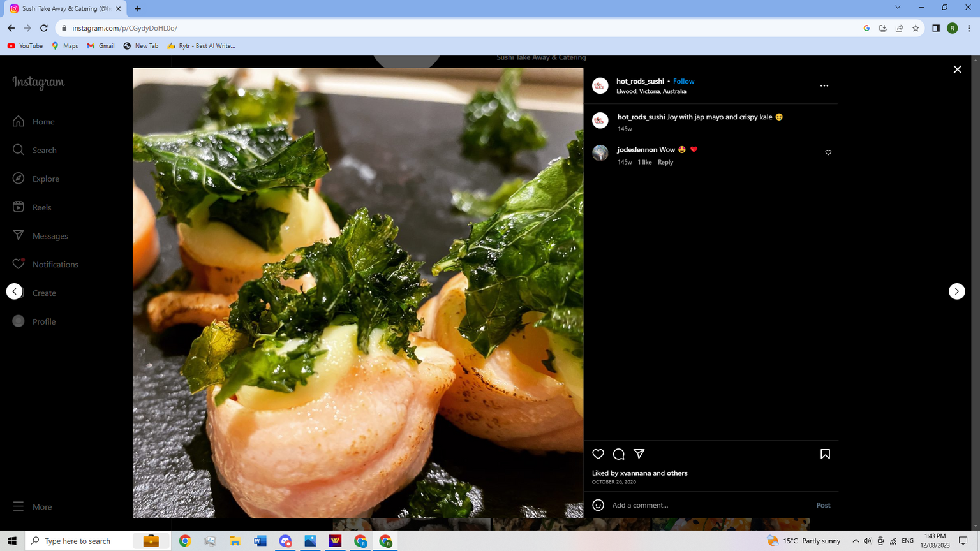The image size is (980, 551).
Task: Like the post with the heart icon
Action: 598,454
